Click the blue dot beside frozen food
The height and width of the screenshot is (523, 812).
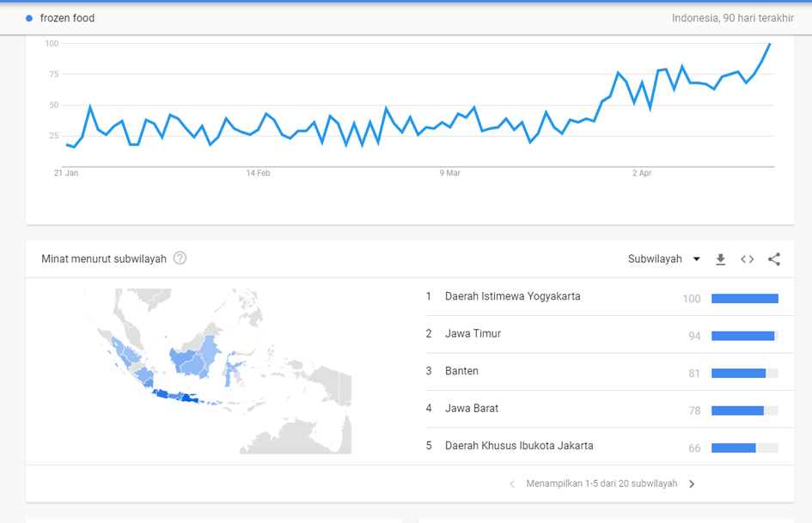point(29,18)
